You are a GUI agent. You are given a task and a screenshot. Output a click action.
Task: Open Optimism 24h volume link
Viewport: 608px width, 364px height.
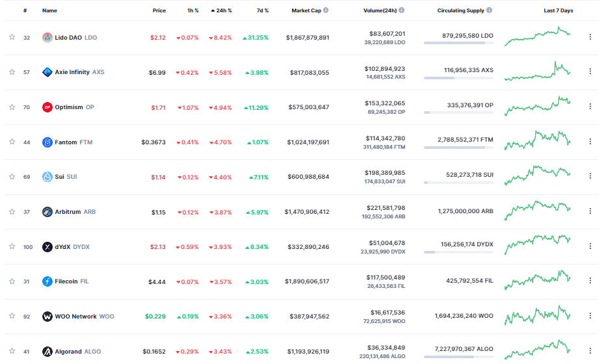(x=386, y=103)
